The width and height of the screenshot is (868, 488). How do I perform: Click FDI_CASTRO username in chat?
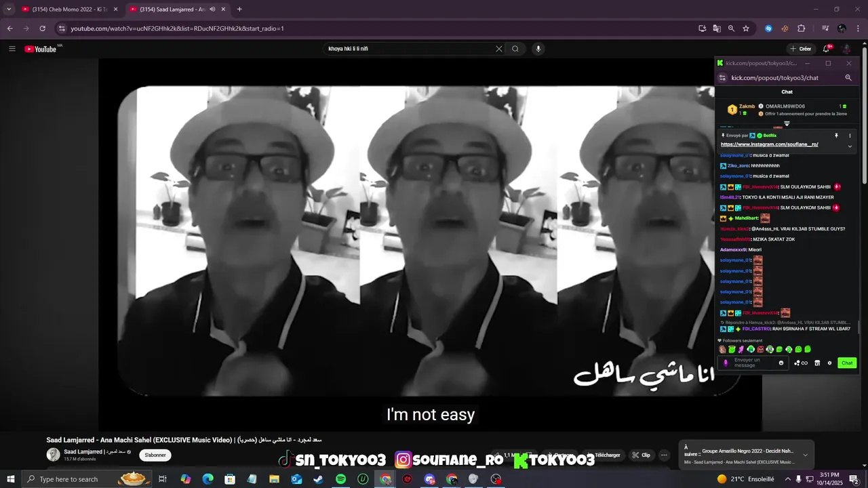(757, 329)
